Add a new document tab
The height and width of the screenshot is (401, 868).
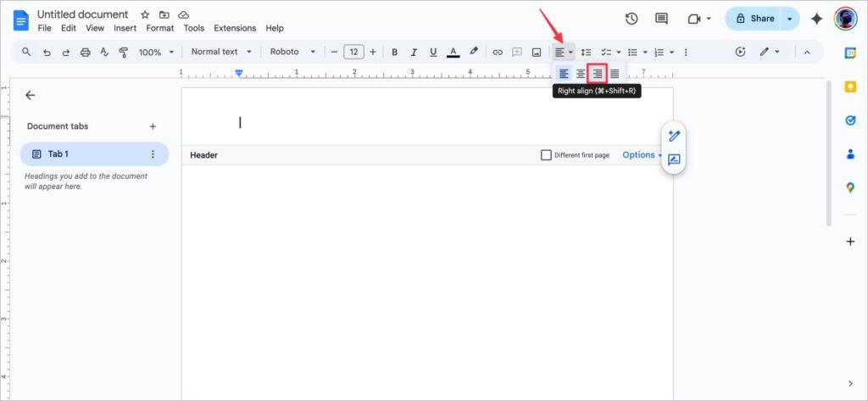click(153, 126)
